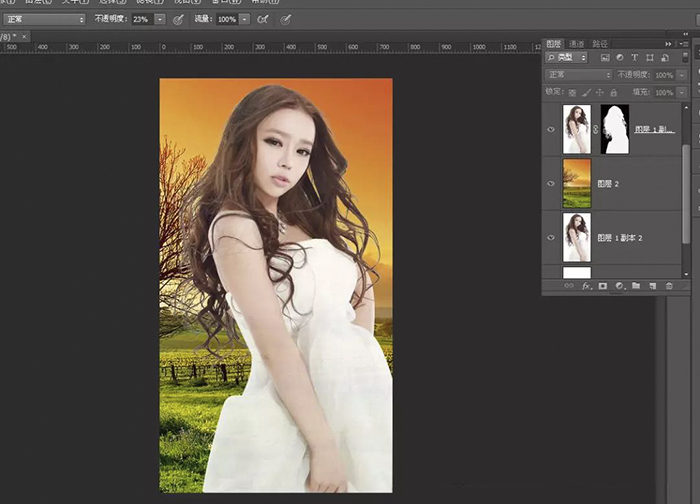Add a new adjustment layer icon

pyautogui.click(x=619, y=286)
